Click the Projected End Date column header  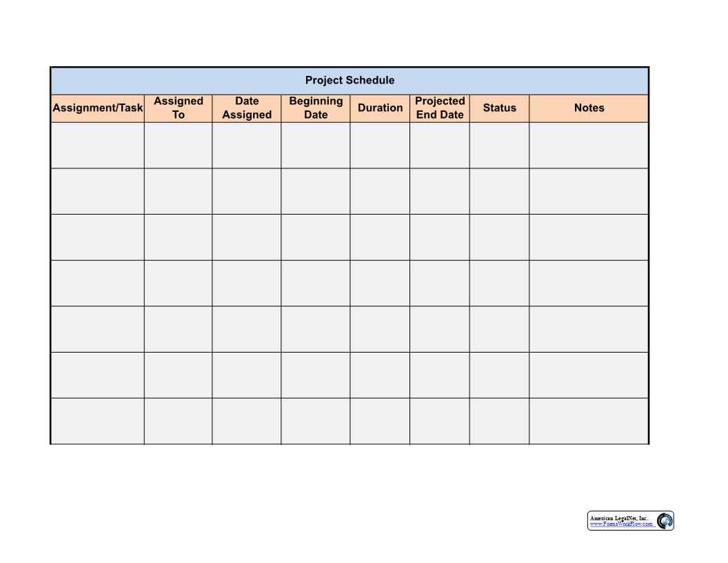(x=441, y=108)
